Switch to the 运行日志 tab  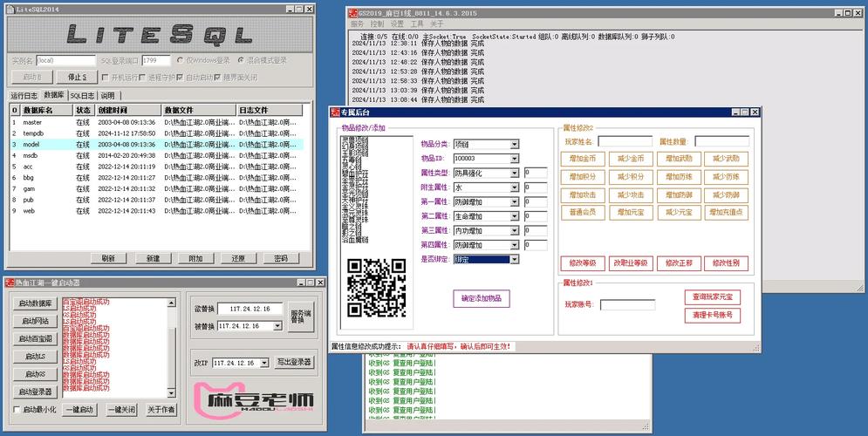click(24, 96)
